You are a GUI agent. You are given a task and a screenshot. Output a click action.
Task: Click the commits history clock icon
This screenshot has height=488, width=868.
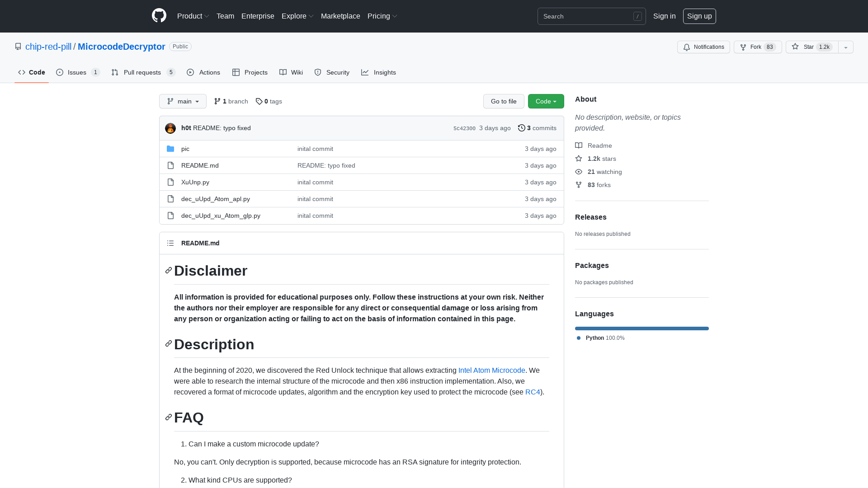(x=521, y=128)
